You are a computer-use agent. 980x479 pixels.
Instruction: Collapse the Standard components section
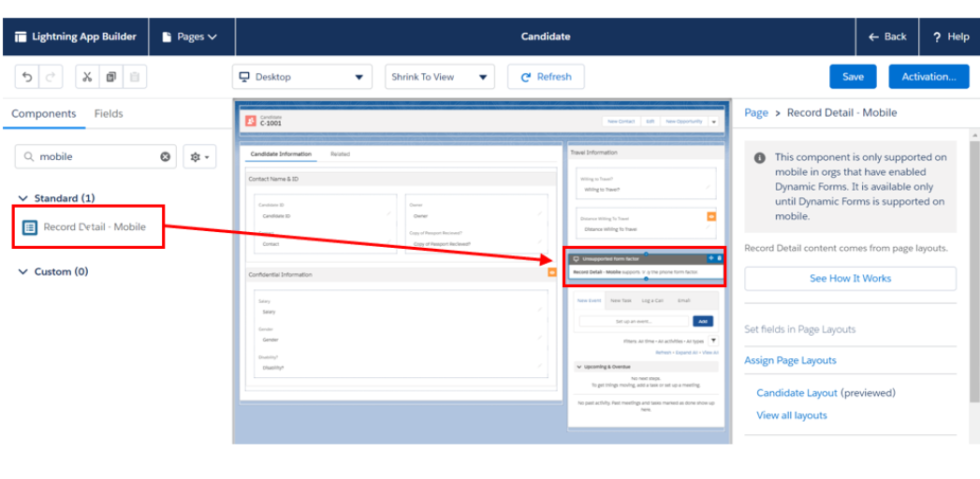point(23,198)
